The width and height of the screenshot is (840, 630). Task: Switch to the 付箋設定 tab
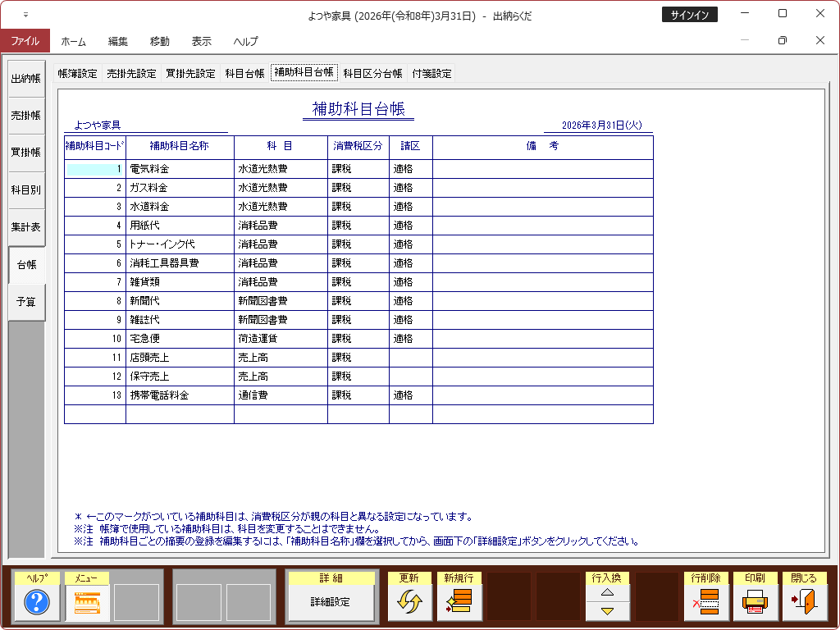point(431,73)
